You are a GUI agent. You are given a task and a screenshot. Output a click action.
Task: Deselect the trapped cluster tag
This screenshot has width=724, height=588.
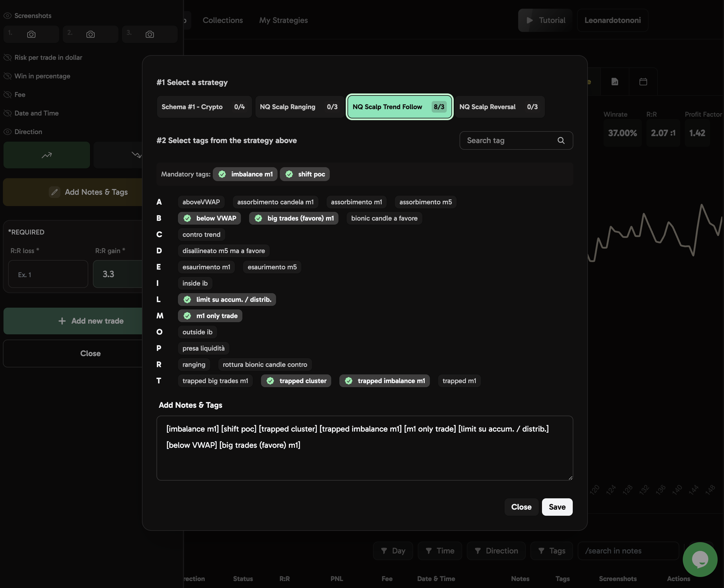tap(296, 381)
